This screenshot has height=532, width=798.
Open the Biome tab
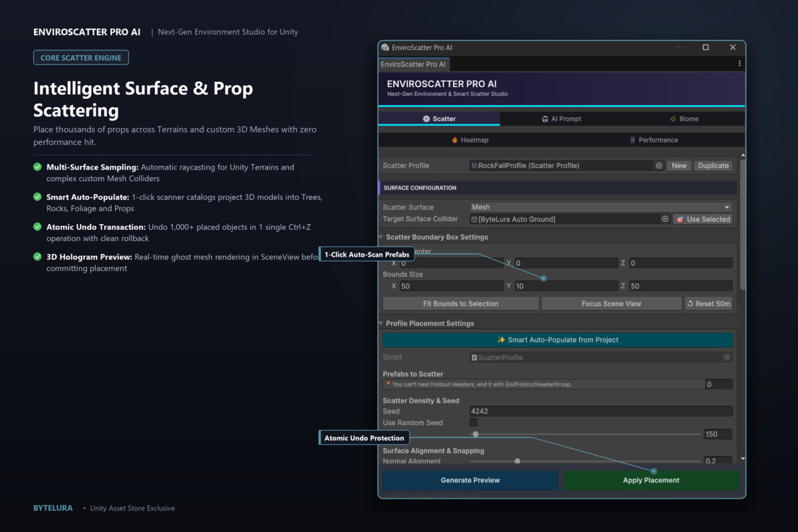[x=684, y=118]
